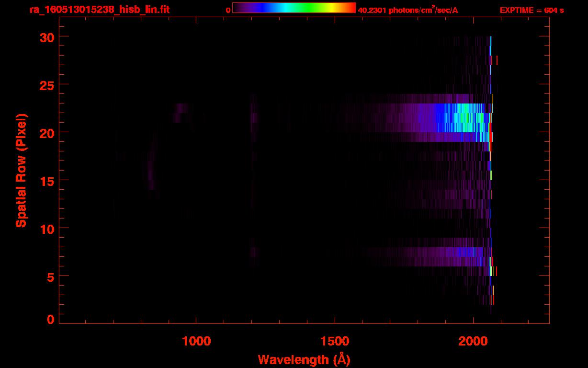Click the filename ra_160513015238_hisb_lin.fit

[100, 10]
